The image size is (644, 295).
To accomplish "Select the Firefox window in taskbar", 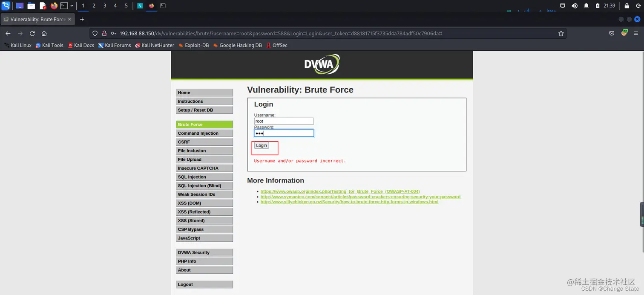I will click(151, 6).
